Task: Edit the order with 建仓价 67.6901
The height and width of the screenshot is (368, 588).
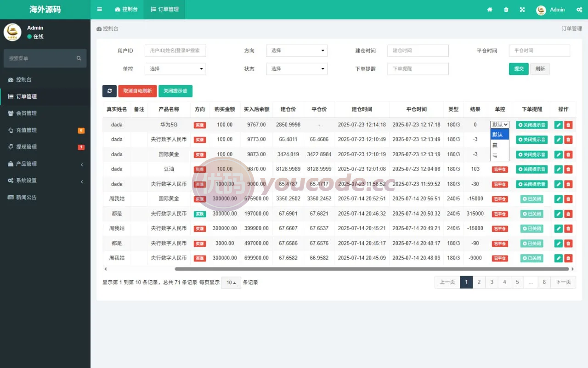Action: coord(559,214)
